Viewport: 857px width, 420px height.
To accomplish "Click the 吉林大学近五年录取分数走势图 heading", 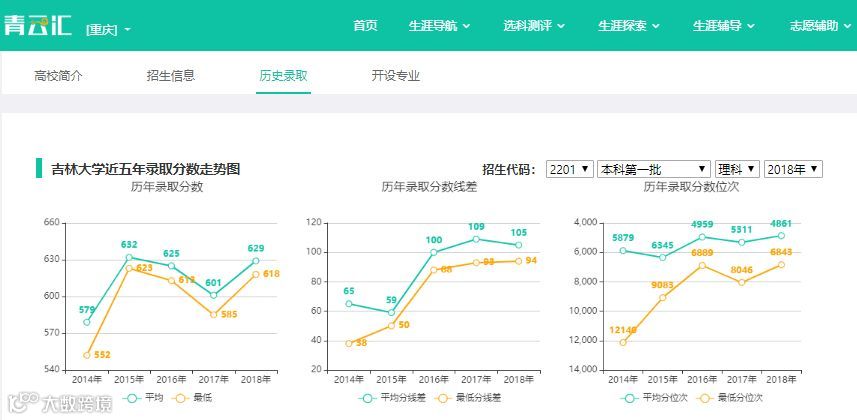I will (x=145, y=169).
